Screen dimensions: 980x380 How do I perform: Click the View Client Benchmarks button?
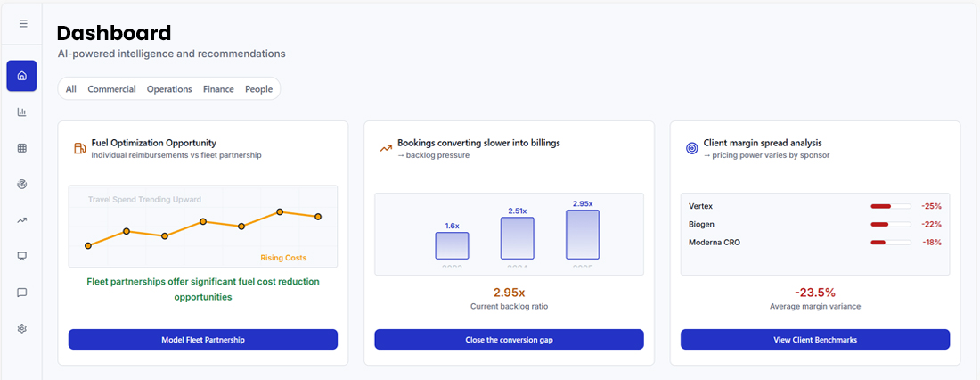coord(815,340)
